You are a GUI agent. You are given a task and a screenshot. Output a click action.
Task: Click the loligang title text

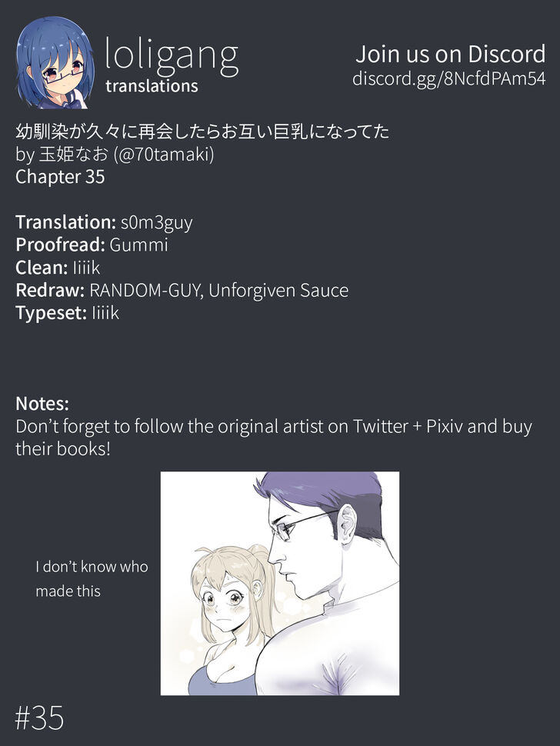click(171, 56)
